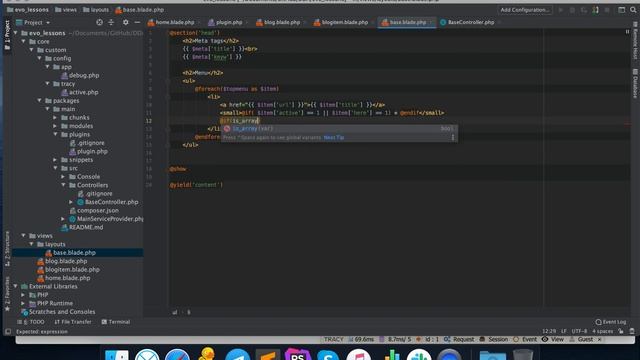Open the Terminal tool window

[116, 322]
